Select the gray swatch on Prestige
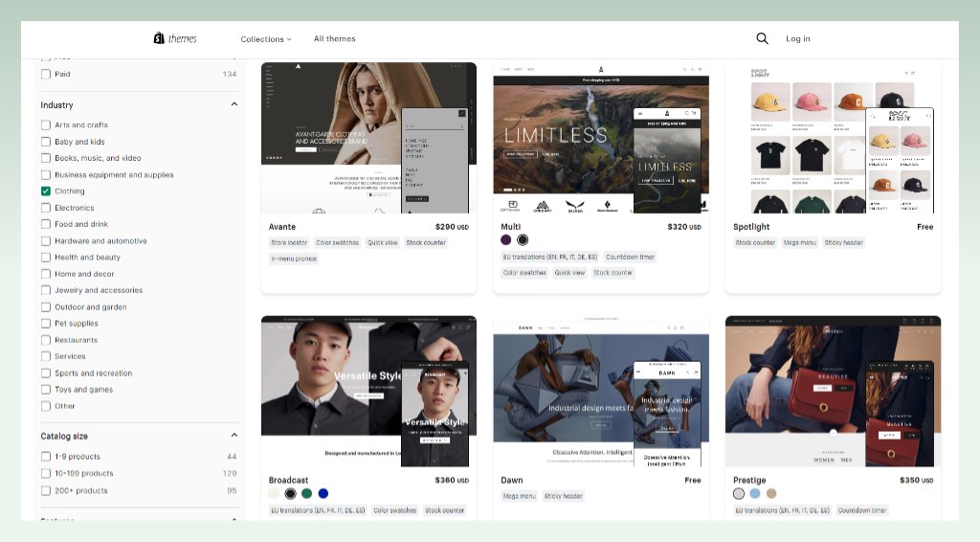The width and height of the screenshot is (980, 542). (x=739, y=494)
